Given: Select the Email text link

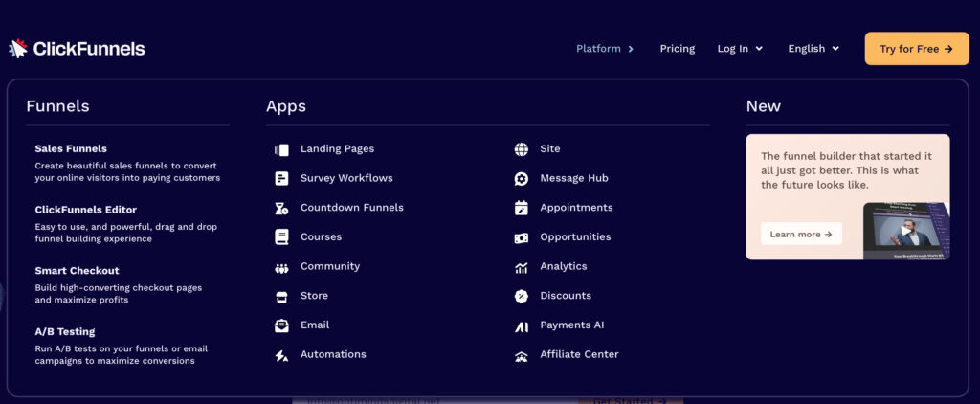Looking at the screenshot, I should [x=315, y=325].
